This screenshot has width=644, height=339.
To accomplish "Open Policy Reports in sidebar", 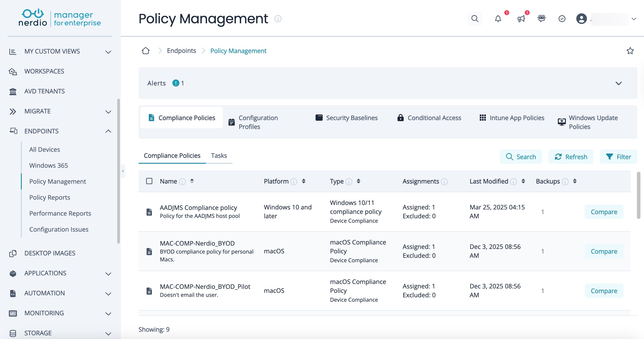I will (50, 197).
